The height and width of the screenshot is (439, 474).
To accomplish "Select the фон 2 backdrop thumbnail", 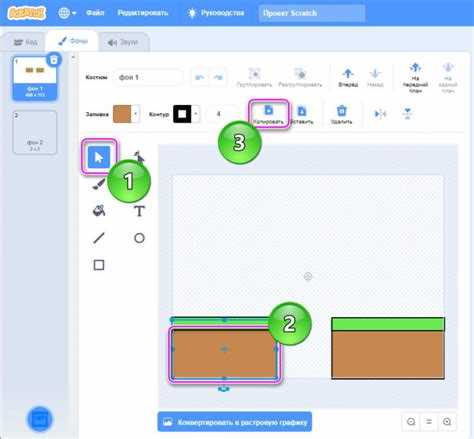I will pyautogui.click(x=34, y=133).
